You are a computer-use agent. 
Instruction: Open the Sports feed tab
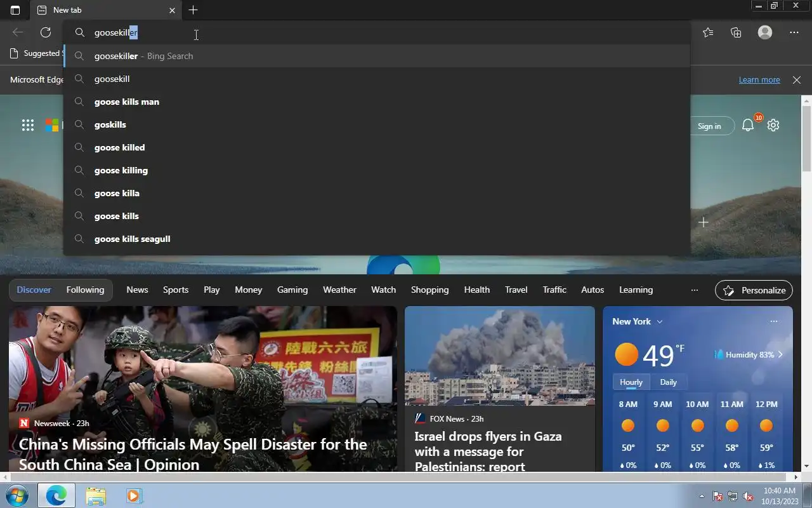point(176,290)
